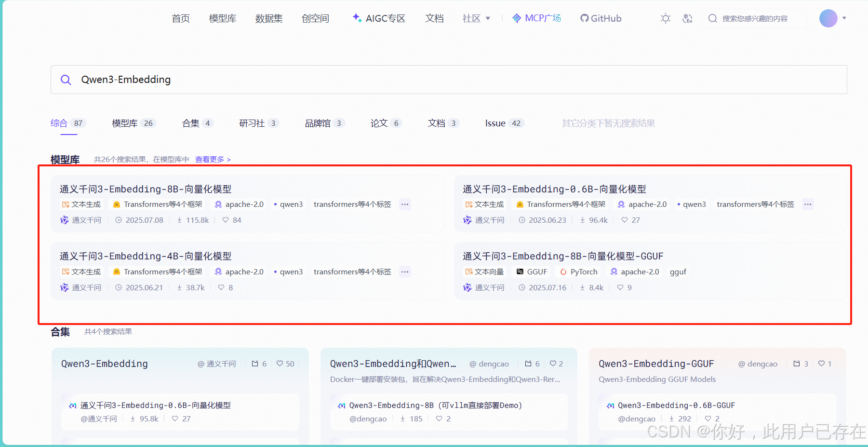Open the Qwen3-Embedding-GGUF collection
Screen dimensions: 868x447
click(656, 364)
